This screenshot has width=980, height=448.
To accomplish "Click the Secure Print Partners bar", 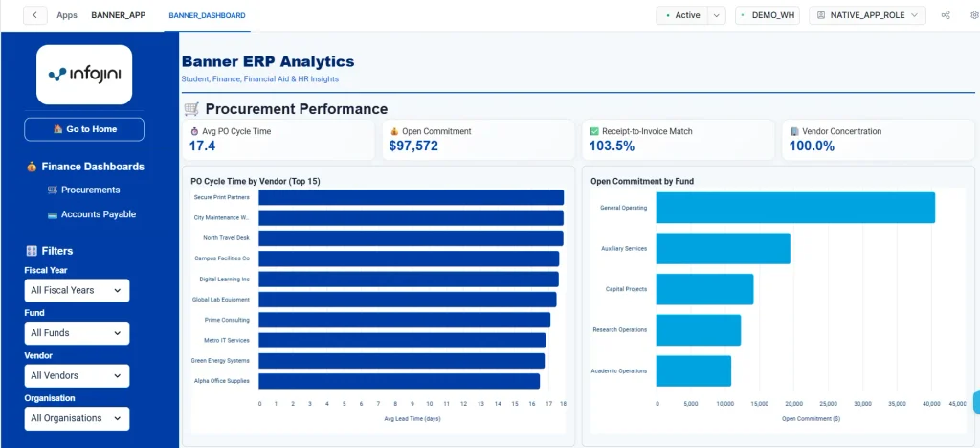I will (412, 197).
